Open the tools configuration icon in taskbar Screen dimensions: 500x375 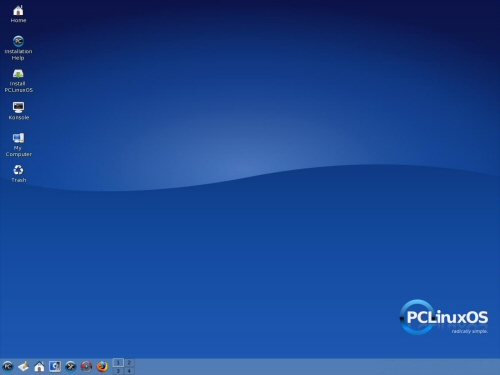[x=71, y=367]
